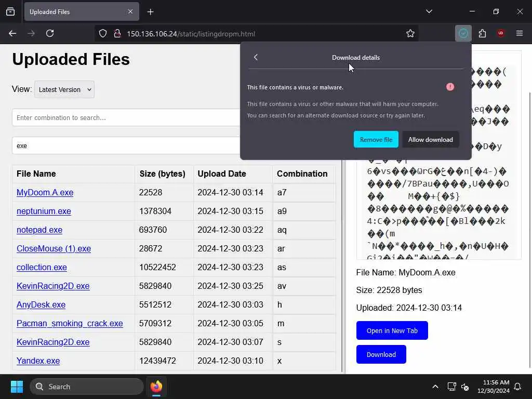The width and height of the screenshot is (532, 399).
Task: Open the AnyDesk.exe link
Action: (41, 304)
